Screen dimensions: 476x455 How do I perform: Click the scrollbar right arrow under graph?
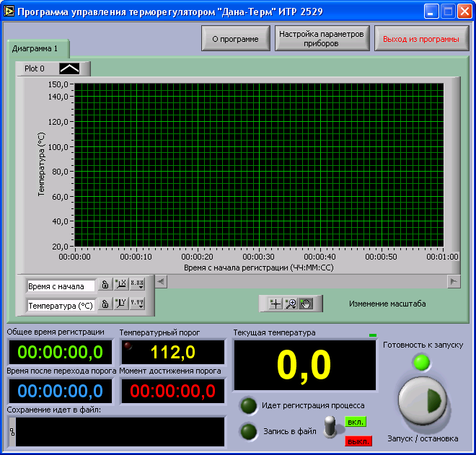pos(454,281)
